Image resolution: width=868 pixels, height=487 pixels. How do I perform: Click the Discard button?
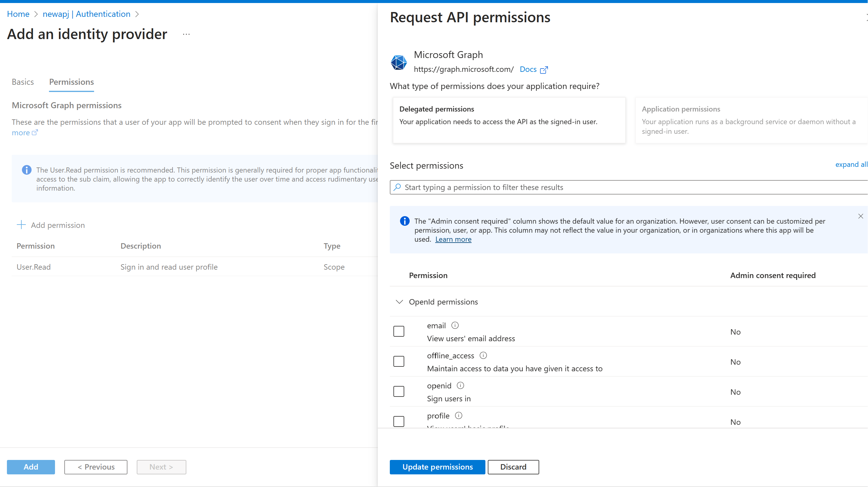click(513, 467)
